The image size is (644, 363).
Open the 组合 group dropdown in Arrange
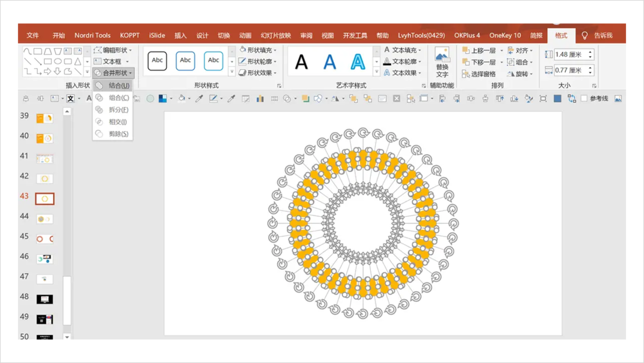519,62
